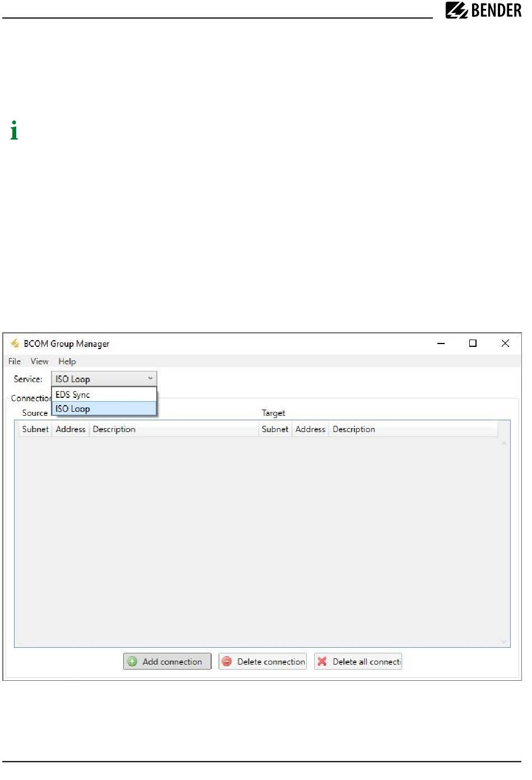Viewport: 532px width, 780px height.
Task: Minimize the BCOM Group Manager window
Action: 441,343
